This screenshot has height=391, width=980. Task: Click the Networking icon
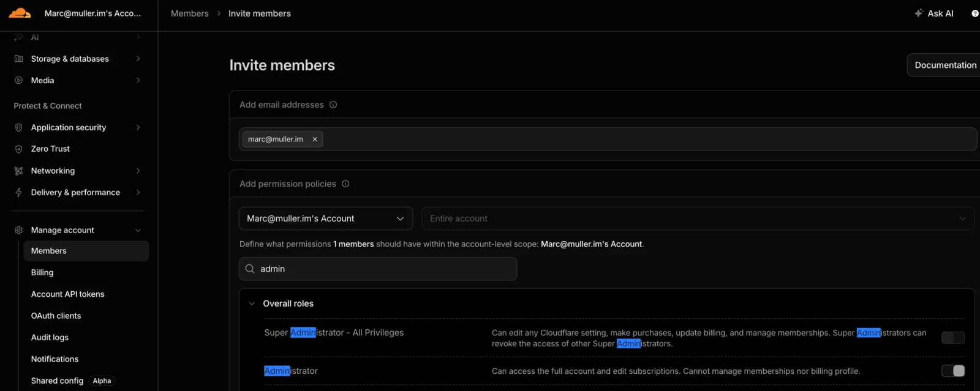click(x=18, y=171)
